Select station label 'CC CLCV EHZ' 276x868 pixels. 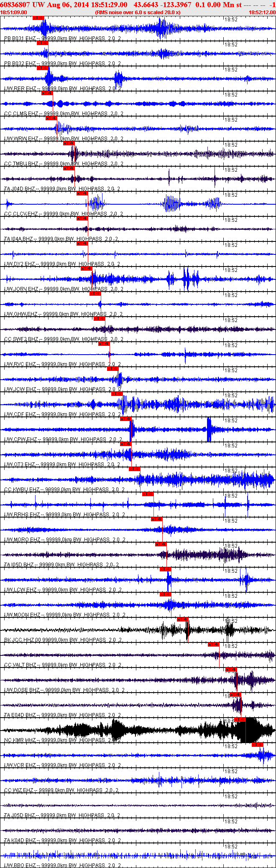pos(21,214)
